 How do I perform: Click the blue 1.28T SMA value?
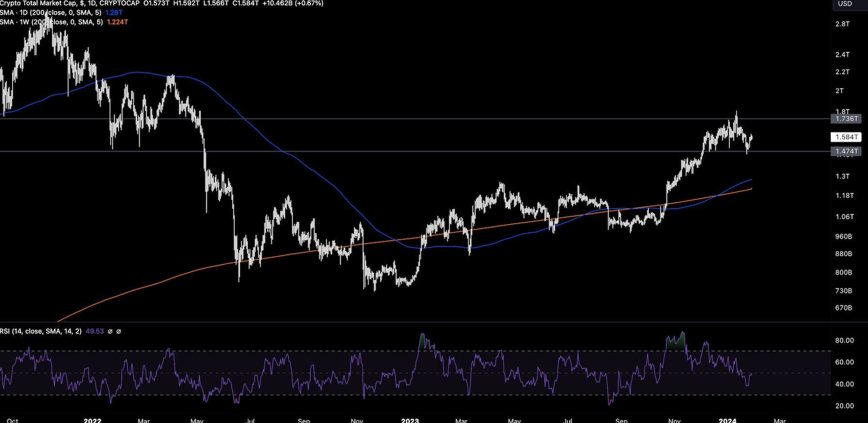pyautogui.click(x=114, y=13)
